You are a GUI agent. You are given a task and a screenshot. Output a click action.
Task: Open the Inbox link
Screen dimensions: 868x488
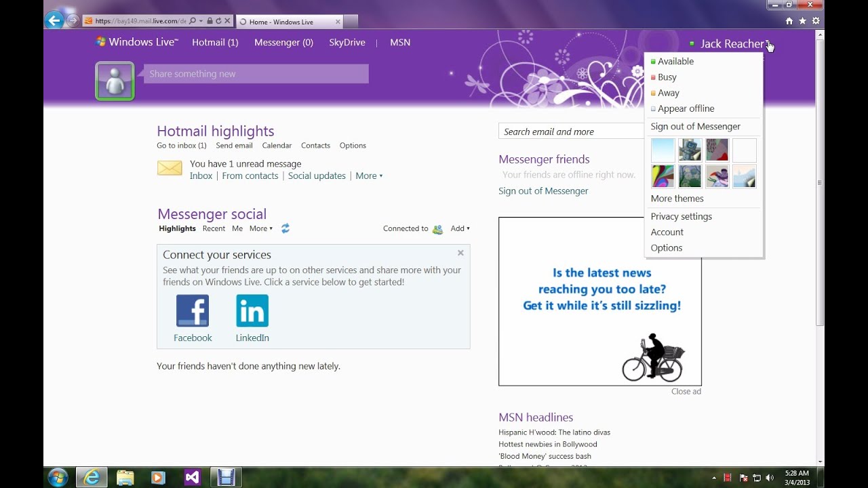coord(201,176)
